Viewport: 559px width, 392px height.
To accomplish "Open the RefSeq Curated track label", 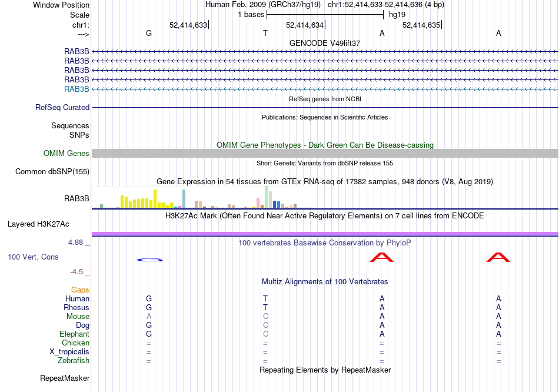I will 62,107.
